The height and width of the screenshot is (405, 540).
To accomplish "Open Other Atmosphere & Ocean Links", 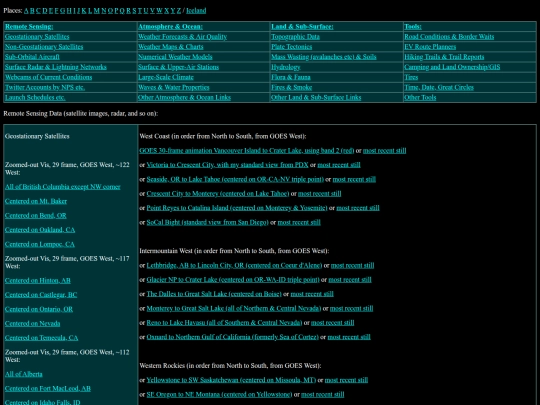I will pos(184,97).
